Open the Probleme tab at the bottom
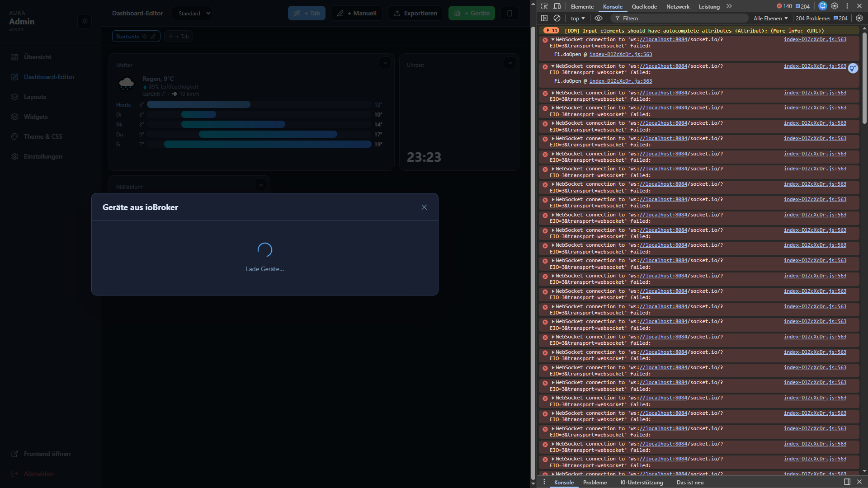Screen dimensions: 868x488 595,482
